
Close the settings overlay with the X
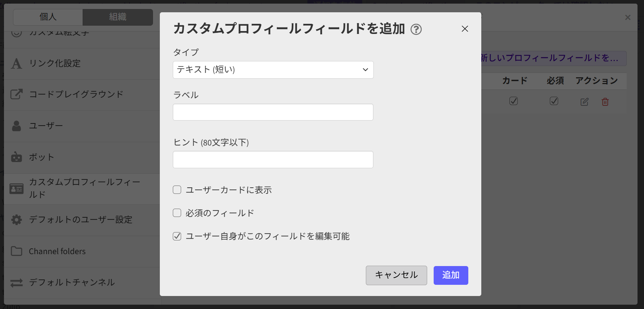tap(628, 17)
